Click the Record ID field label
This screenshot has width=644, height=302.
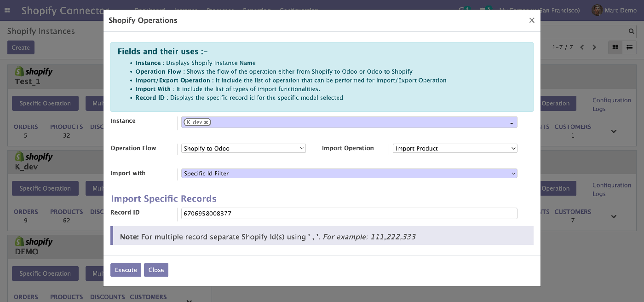[x=125, y=212]
